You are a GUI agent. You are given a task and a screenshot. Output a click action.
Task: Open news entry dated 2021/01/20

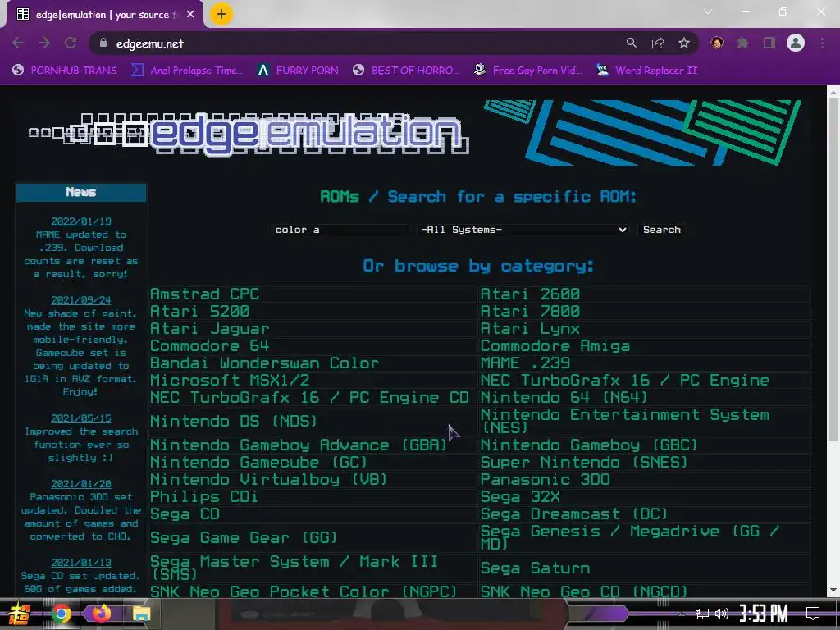pos(81,484)
